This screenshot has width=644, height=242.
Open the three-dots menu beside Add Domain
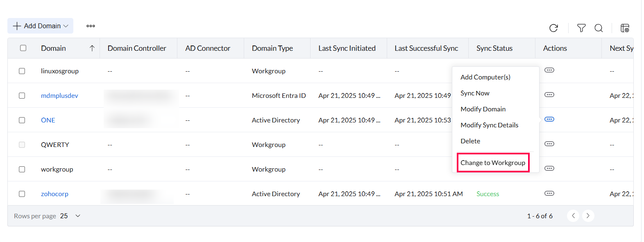tap(91, 26)
